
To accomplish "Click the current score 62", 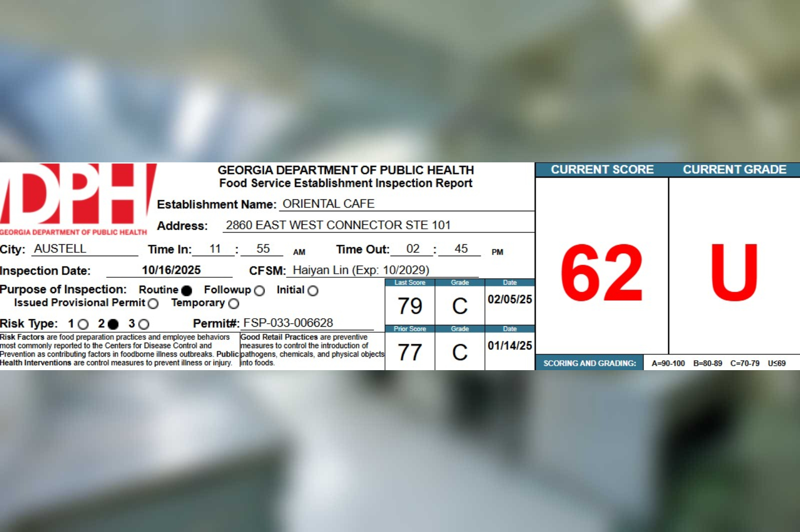I will point(601,273).
